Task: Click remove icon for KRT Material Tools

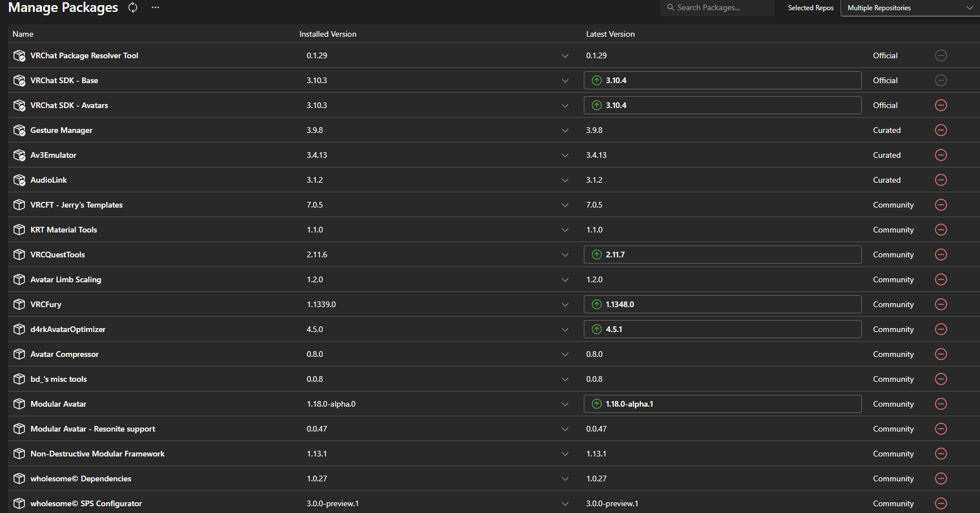Action: tap(941, 230)
